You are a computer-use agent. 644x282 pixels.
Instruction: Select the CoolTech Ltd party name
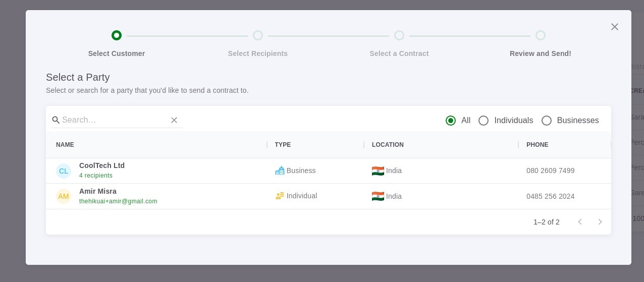(102, 165)
